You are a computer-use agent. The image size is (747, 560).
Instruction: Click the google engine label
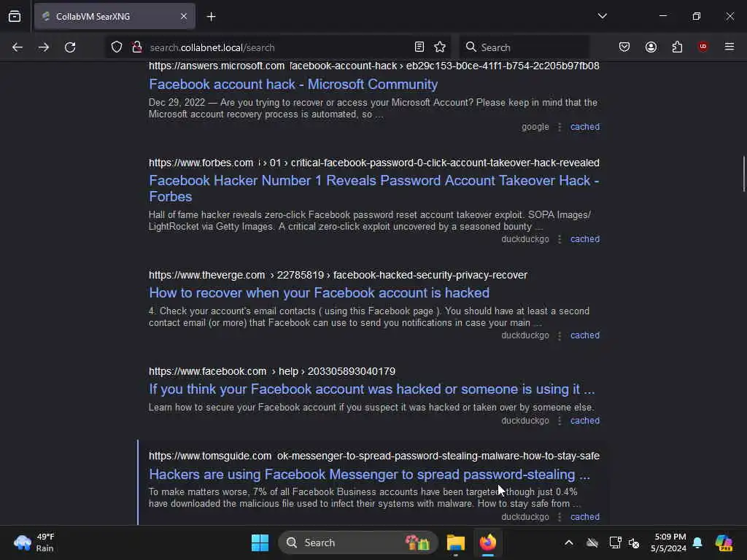[x=535, y=127]
